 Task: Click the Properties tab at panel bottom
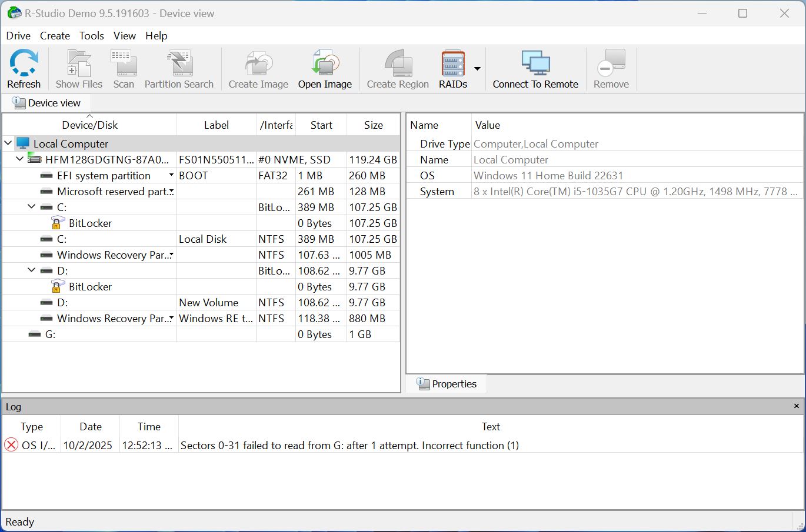[x=446, y=383]
